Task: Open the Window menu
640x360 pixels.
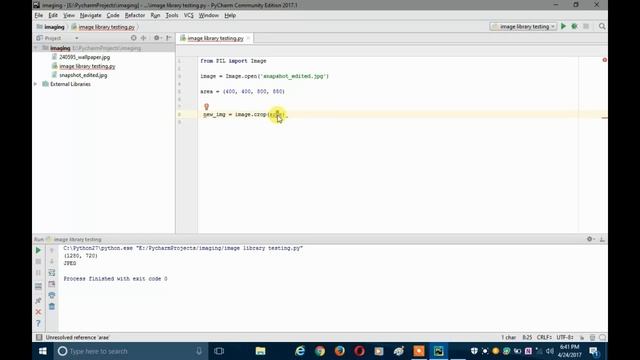Action: click(x=209, y=16)
